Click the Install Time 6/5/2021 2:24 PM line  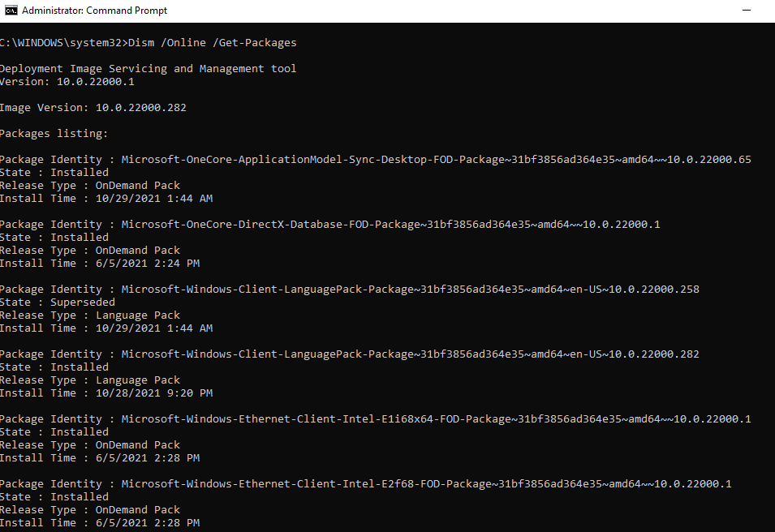coord(99,263)
